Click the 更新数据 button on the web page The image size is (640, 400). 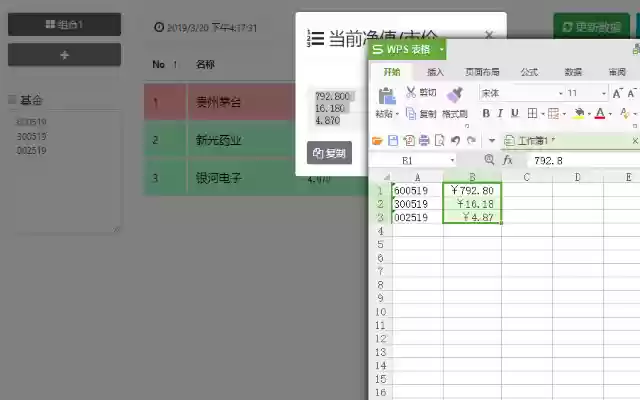click(x=591, y=27)
